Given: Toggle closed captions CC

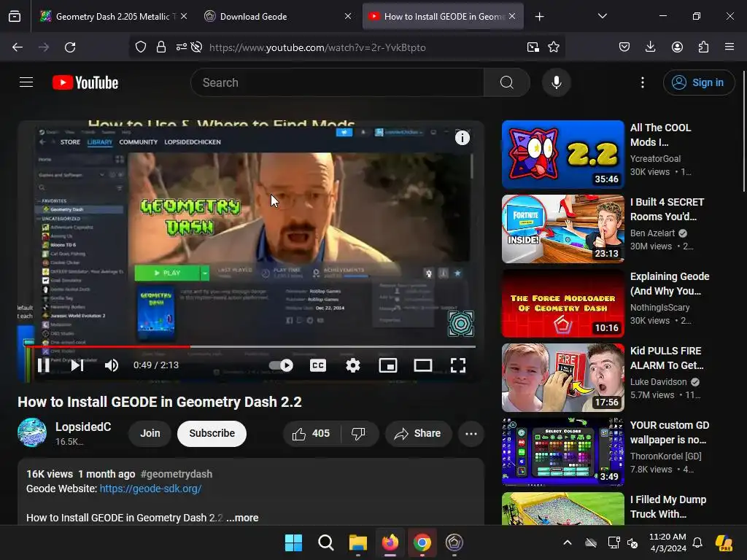Looking at the screenshot, I should pyautogui.click(x=318, y=365).
